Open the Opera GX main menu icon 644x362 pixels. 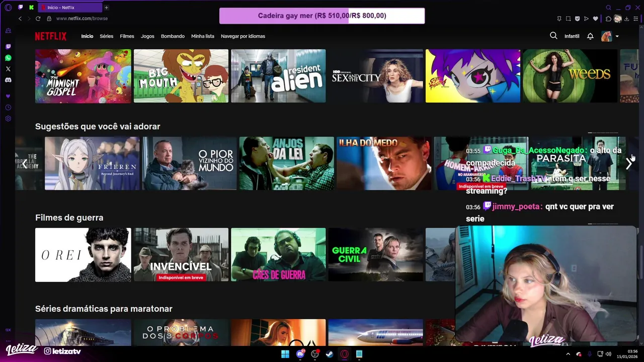pyautogui.click(x=8, y=8)
